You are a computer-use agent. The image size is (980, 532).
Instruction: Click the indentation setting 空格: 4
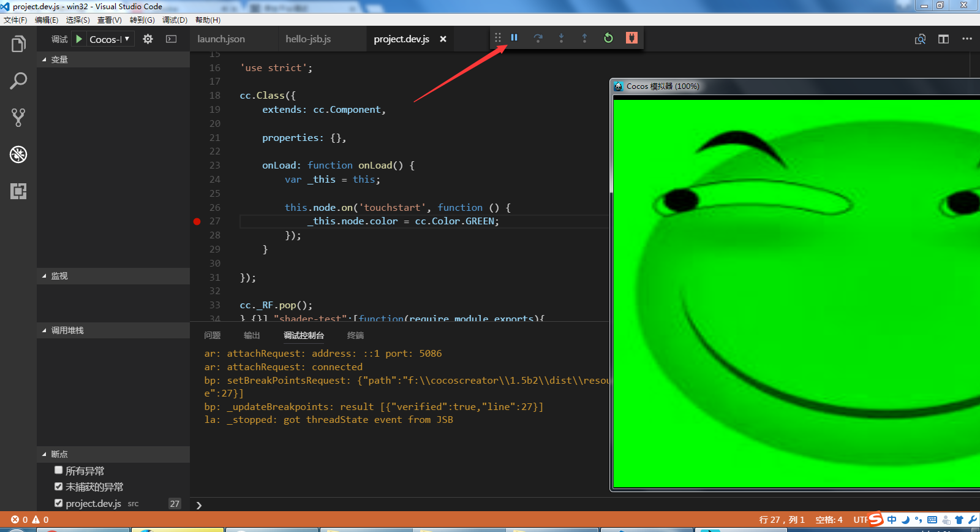tap(829, 520)
